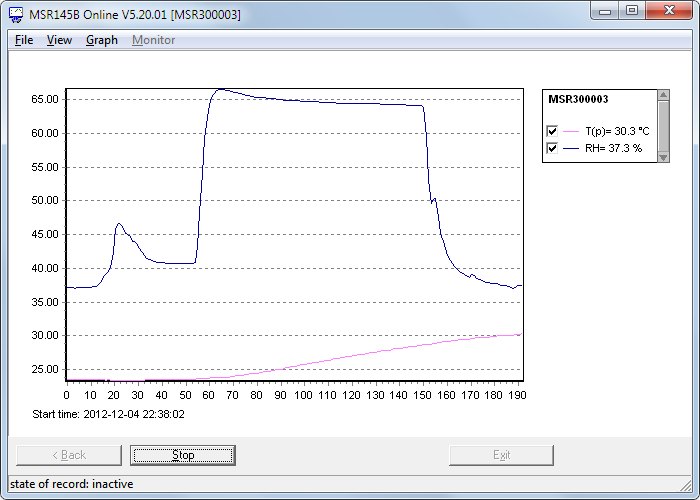Image resolution: width=700 pixels, height=500 pixels.
Task: Toggle the T(p) temperature curve checkbox
Action: click(552, 131)
